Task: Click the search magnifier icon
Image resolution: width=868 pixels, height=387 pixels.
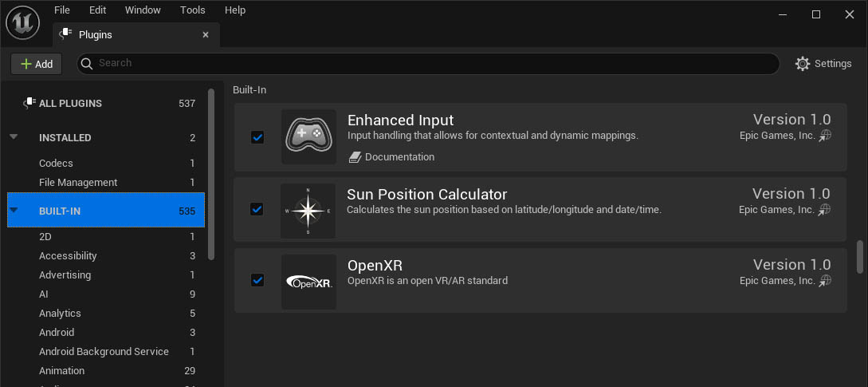Action: tap(87, 64)
